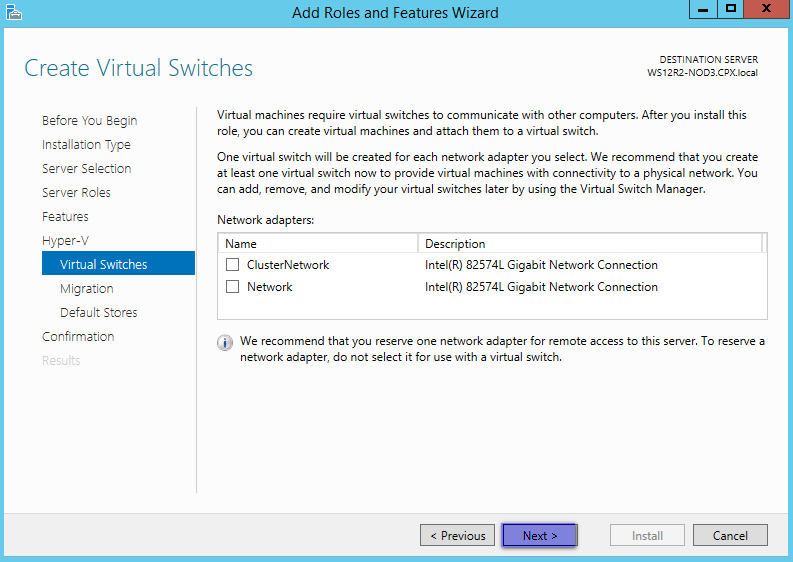The image size is (793, 562).
Task: Cancel the wizard
Action: pos(730,535)
